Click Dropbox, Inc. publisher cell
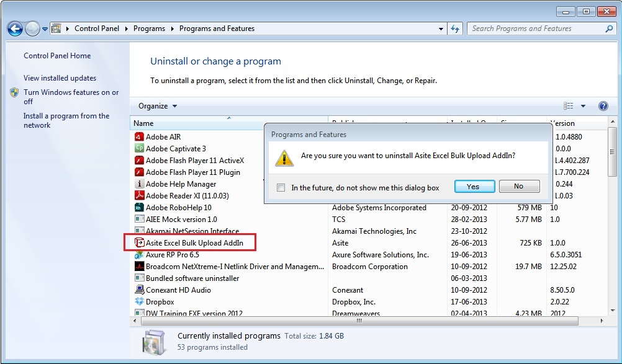Image resolution: width=622 pixels, height=364 pixels. click(353, 302)
